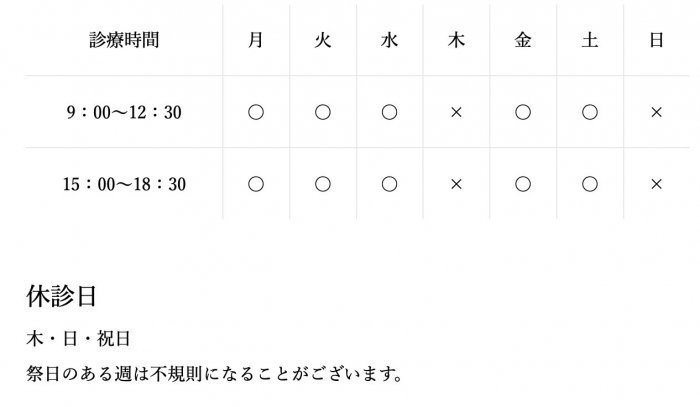
Task: Click the 休診日 heading
Action: [x=60, y=297]
